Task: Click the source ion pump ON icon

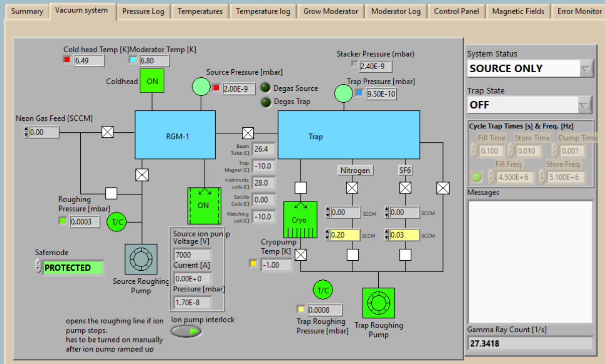Action: (204, 206)
